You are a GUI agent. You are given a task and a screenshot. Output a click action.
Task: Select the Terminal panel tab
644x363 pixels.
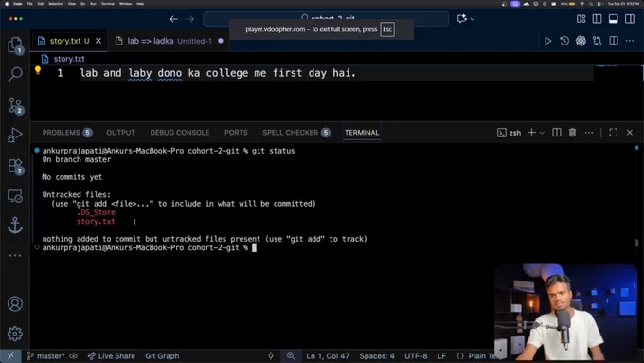(x=362, y=133)
